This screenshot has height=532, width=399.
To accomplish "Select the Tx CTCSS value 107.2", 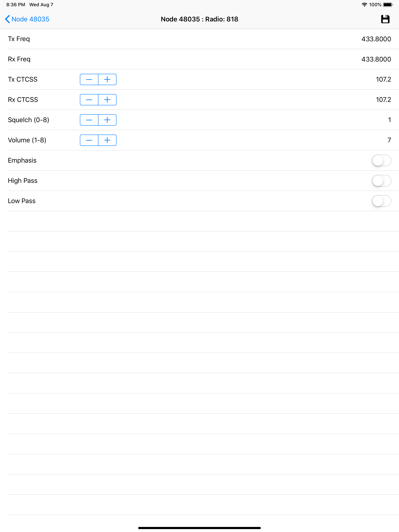I will (383, 79).
